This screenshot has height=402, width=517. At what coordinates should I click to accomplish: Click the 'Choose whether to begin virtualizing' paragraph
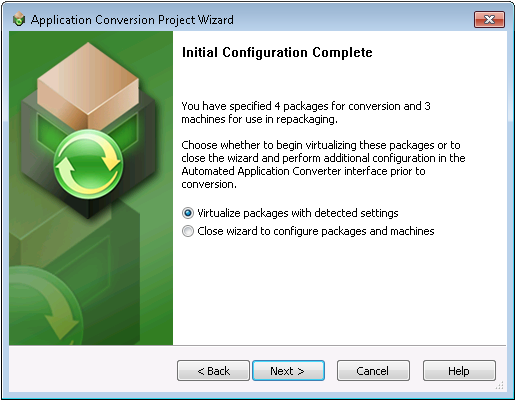click(323, 164)
